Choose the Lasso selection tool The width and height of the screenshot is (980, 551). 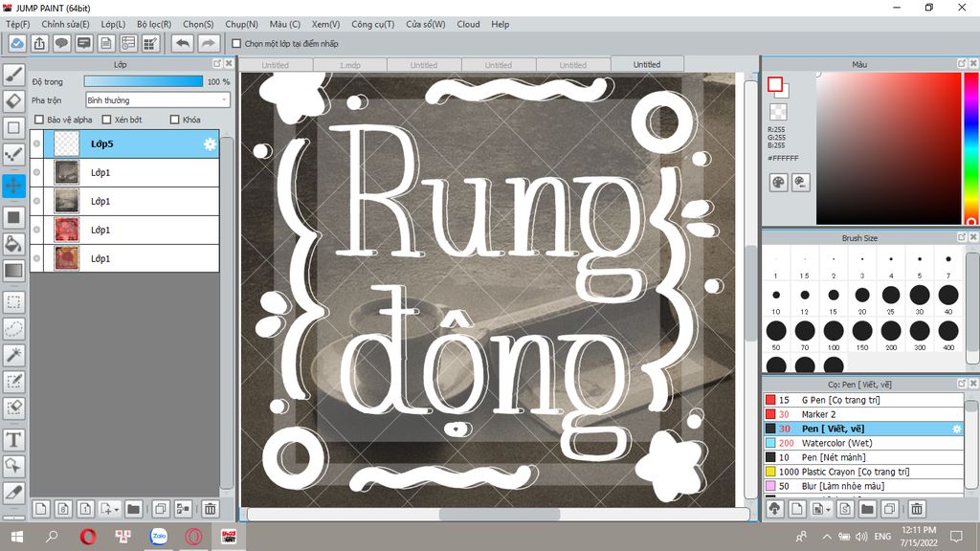pyautogui.click(x=13, y=329)
